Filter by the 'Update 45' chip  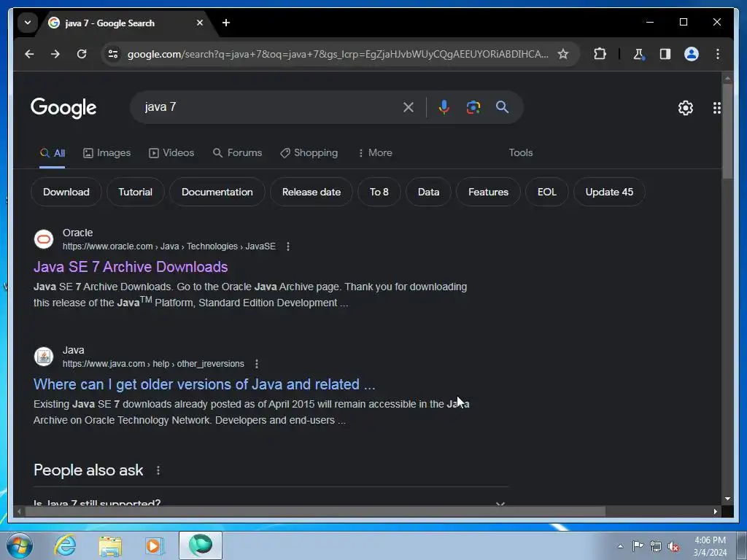click(x=609, y=192)
